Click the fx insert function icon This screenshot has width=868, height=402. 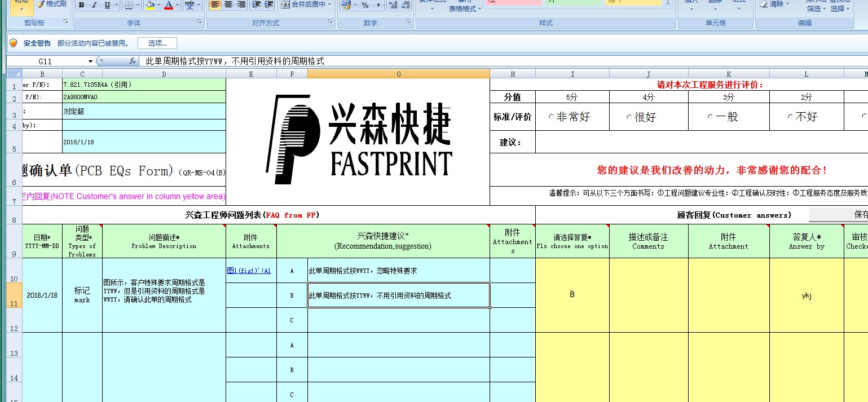[133, 61]
